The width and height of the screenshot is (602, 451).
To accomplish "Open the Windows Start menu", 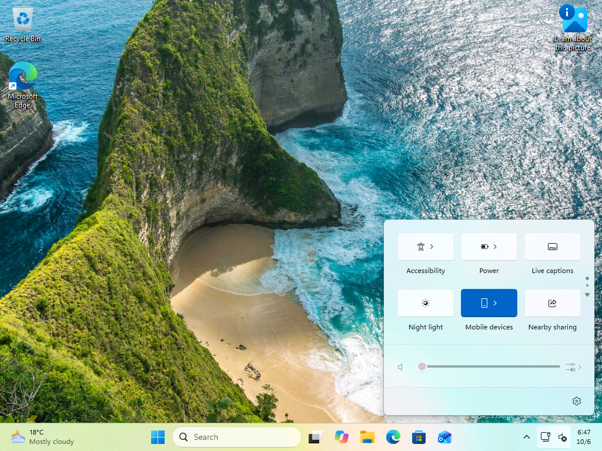I will (158, 437).
